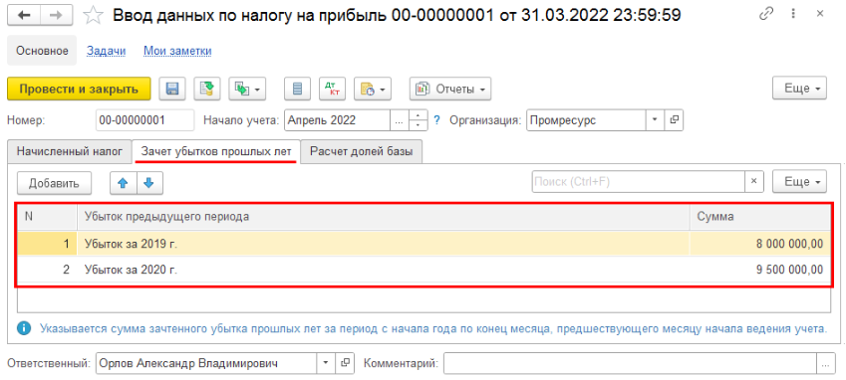Switch to Расчет долей базы tab
The width and height of the screenshot is (846, 380).
(x=361, y=152)
